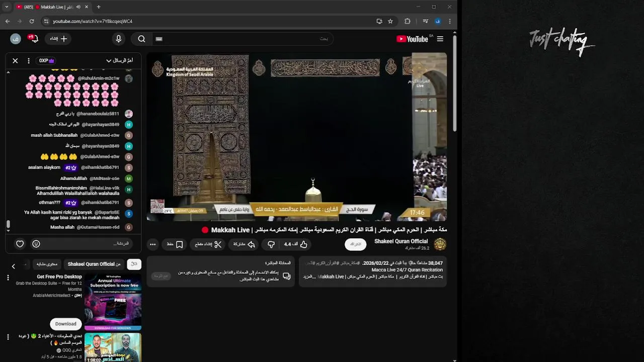Open the emoji picker in chat
Image resolution: width=644 pixels, height=362 pixels.
tap(36, 244)
